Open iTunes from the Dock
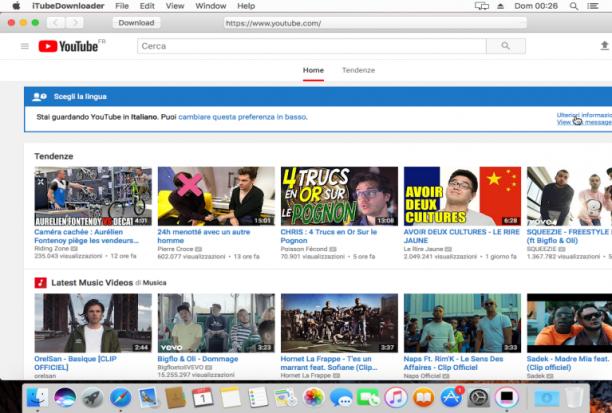612x413 pixels. click(396, 397)
